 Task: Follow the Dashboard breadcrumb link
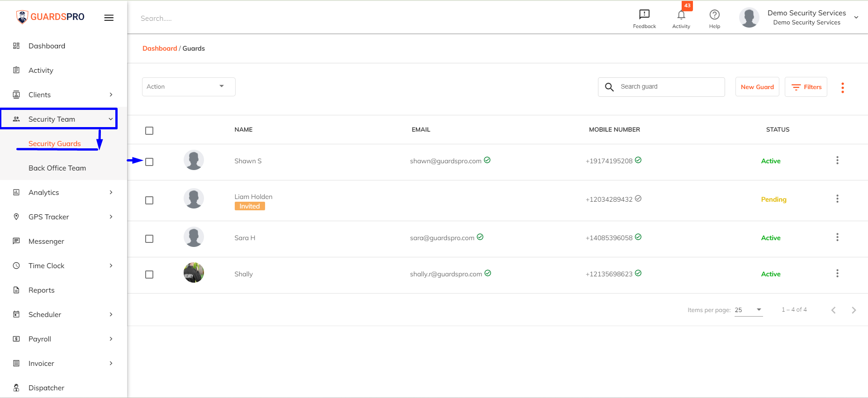(x=160, y=48)
